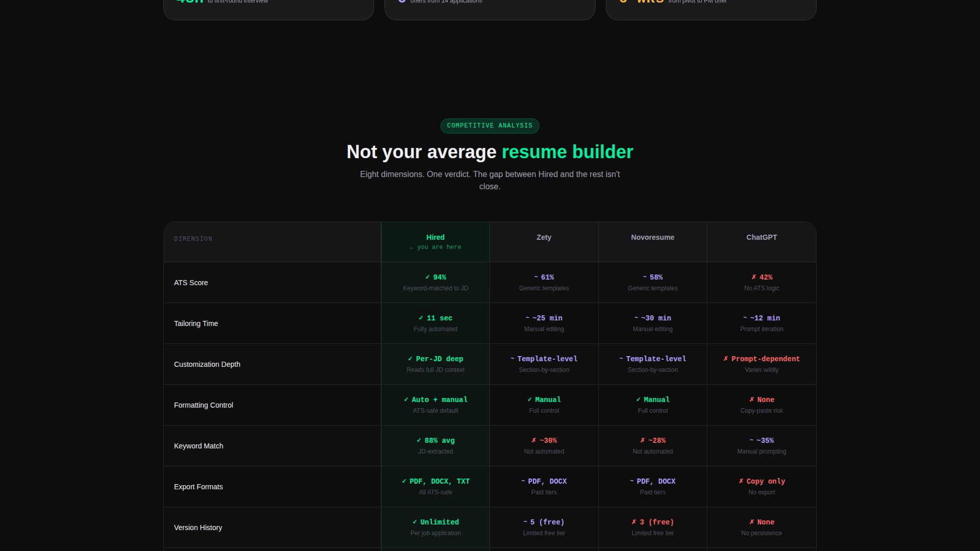The height and width of the screenshot is (551, 980).
Task: Select the Novoresume column header
Action: [x=653, y=242]
